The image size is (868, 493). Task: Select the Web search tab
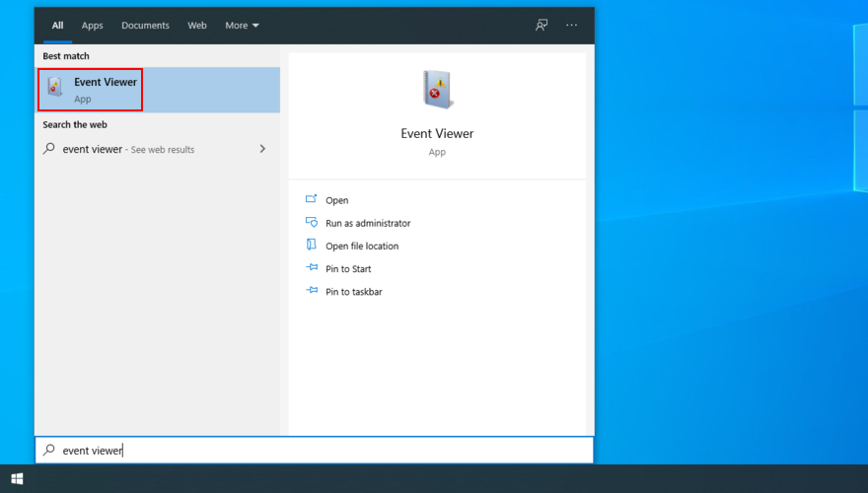point(197,26)
